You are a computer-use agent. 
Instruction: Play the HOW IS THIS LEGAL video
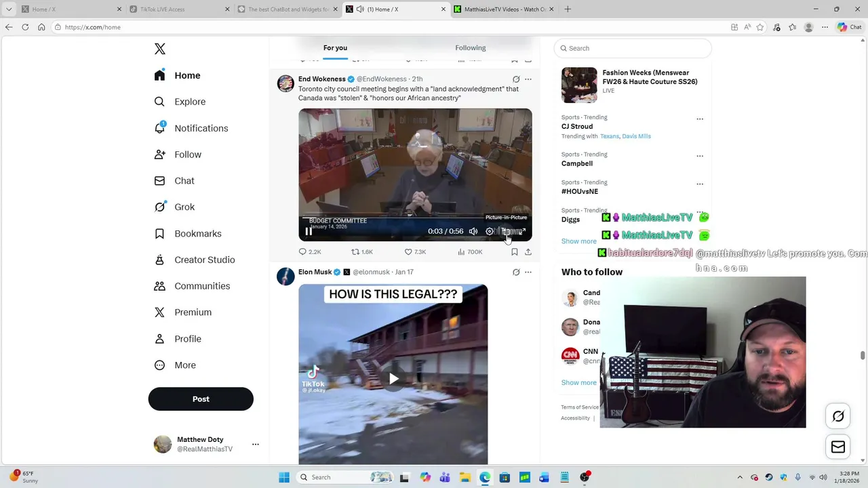click(393, 378)
